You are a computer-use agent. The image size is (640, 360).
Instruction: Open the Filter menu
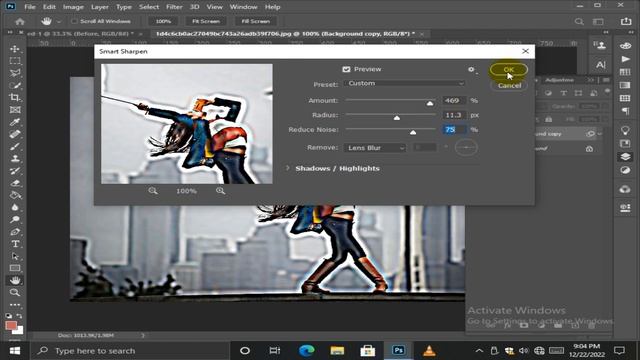pyautogui.click(x=174, y=7)
